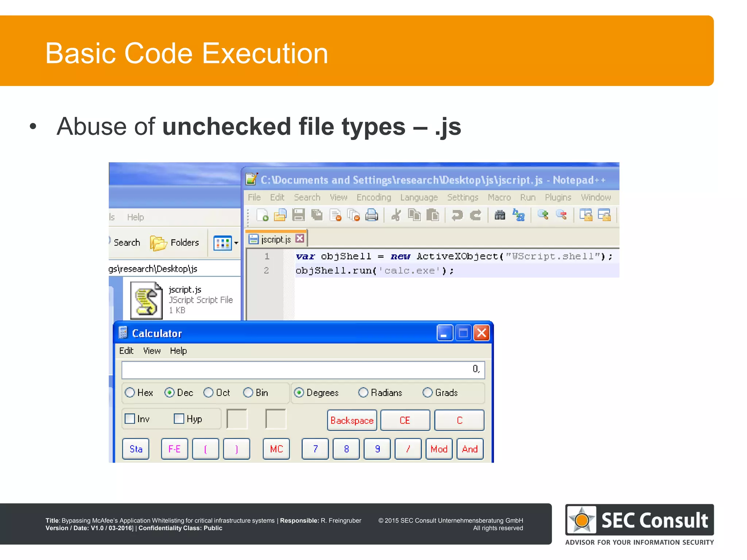The image size is (747, 560).
Task: Open the Notepad++ Run menu
Action: 528,197
